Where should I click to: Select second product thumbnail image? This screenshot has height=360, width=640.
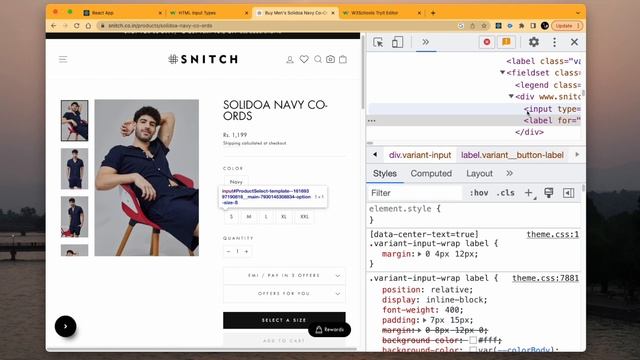coord(74,169)
